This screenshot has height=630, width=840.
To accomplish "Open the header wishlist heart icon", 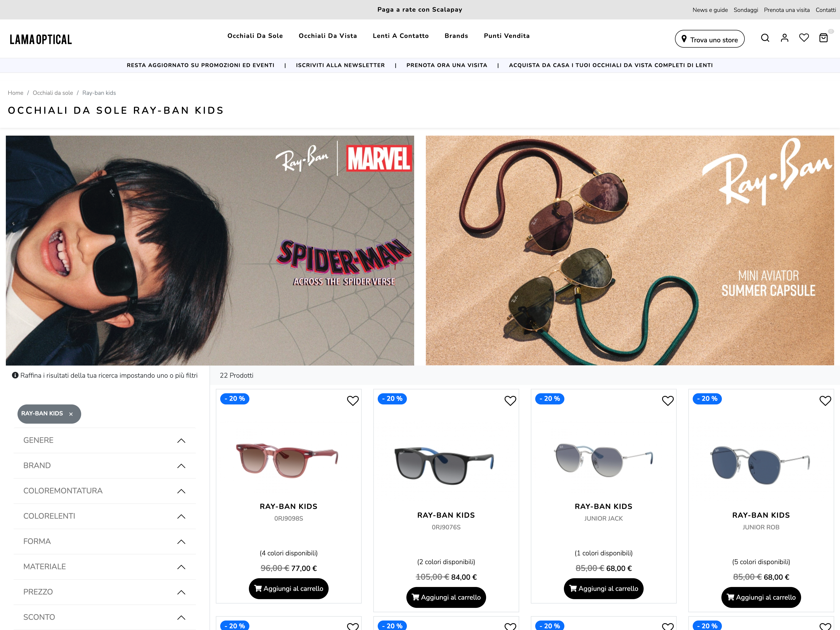I will [804, 38].
